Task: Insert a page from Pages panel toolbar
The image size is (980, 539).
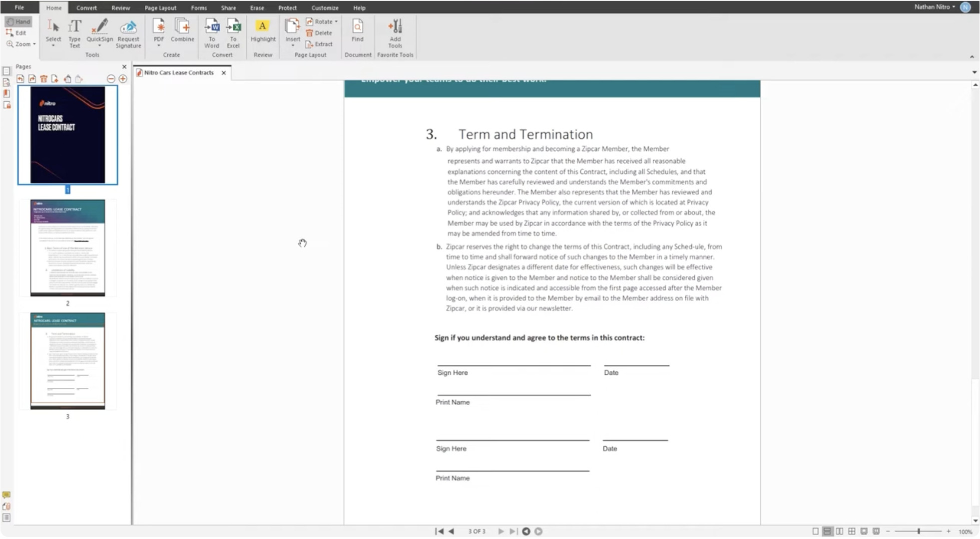Action: click(55, 79)
